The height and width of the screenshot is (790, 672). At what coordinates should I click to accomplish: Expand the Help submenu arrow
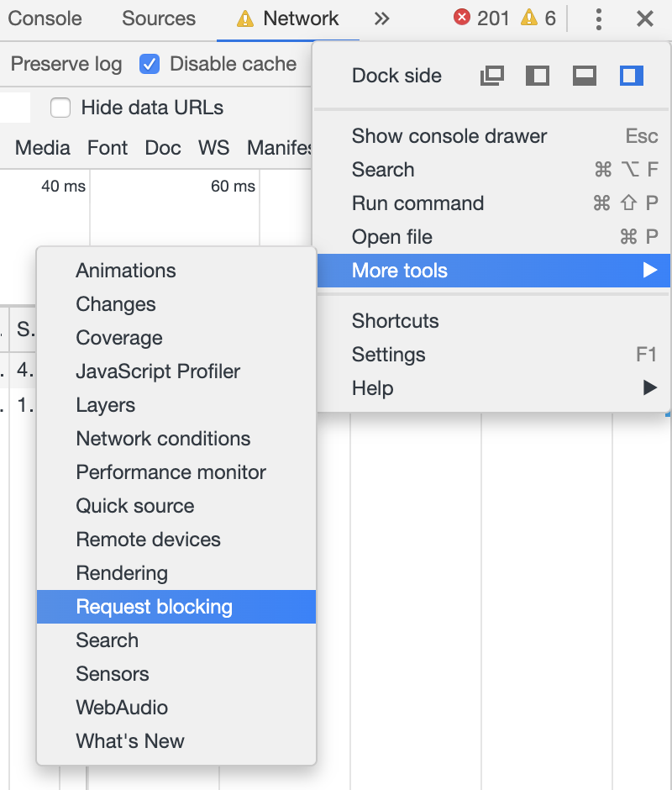(649, 388)
